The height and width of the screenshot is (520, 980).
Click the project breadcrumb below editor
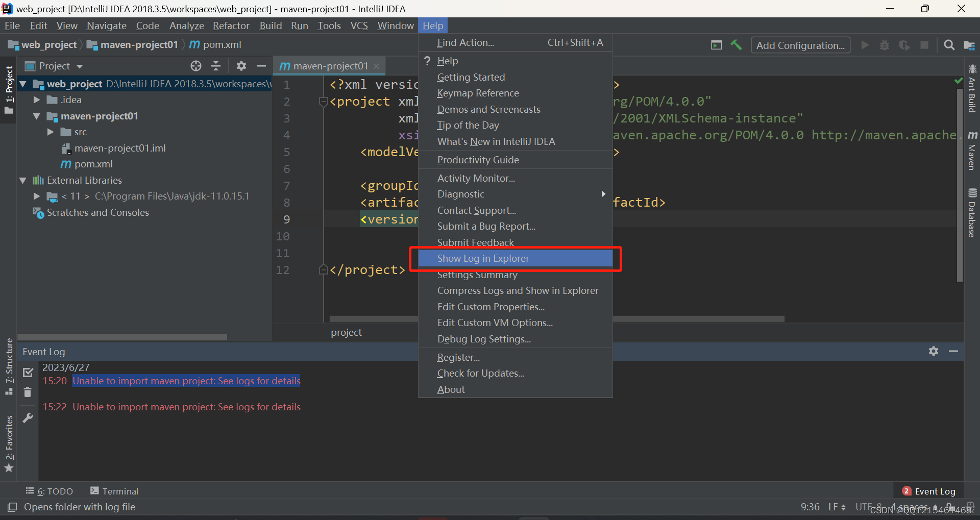[346, 332]
